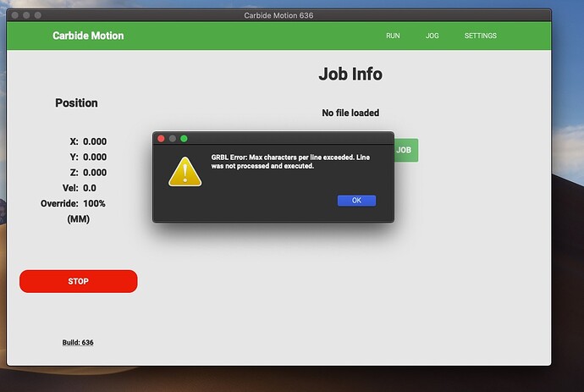Click the GRBL Error message text
The image size is (584, 392).
(x=290, y=162)
